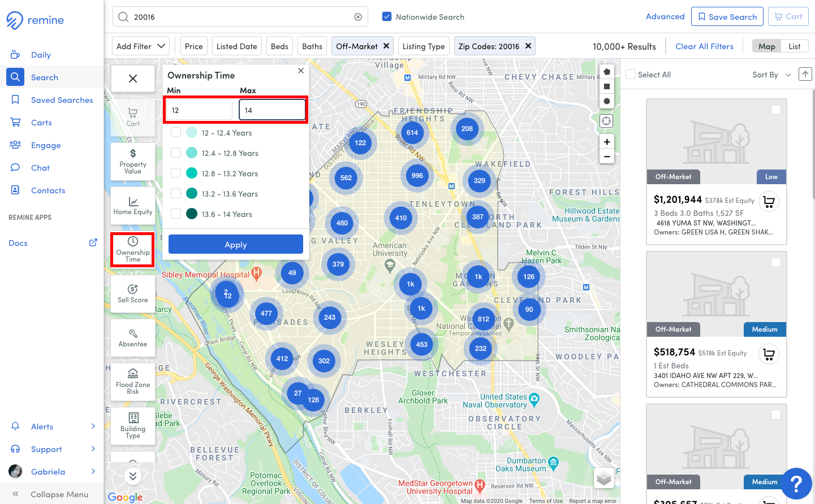
Task: Check the 12.8 - 13.2 Years option
Action: [x=176, y=173]
